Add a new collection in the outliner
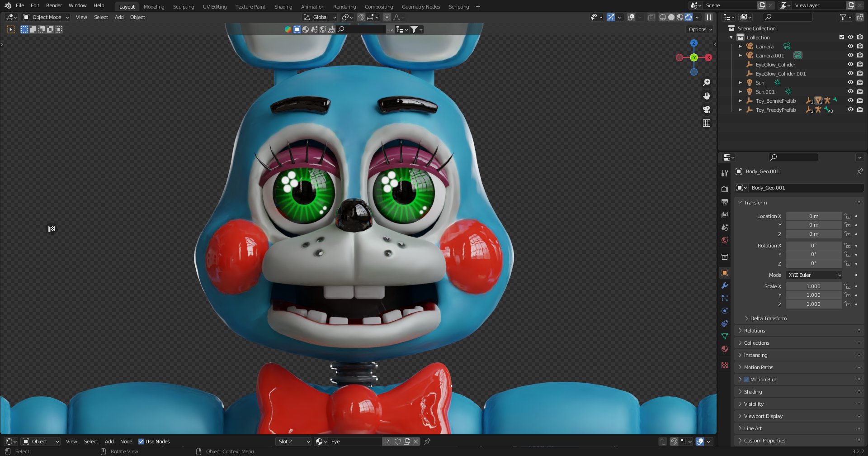Viewport: 868px width, 456px height. click(x=859, y=17)
